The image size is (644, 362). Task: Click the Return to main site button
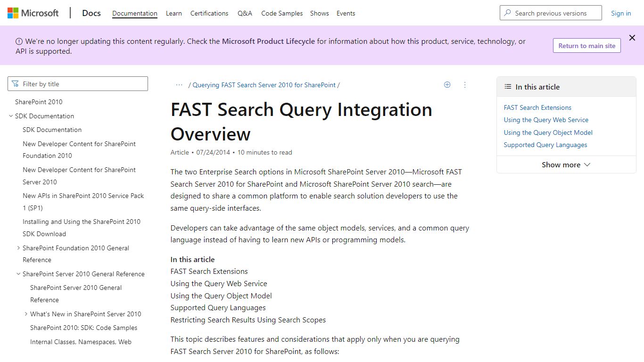587,46
